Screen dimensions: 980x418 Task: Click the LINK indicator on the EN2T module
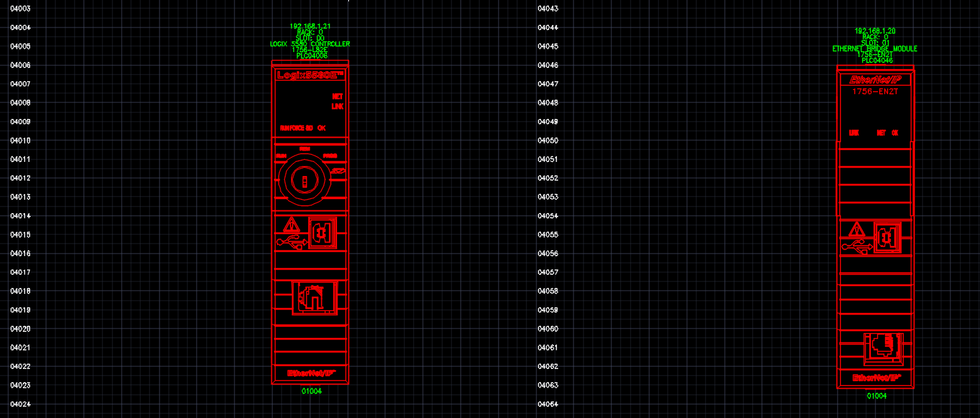coord(854,132)
